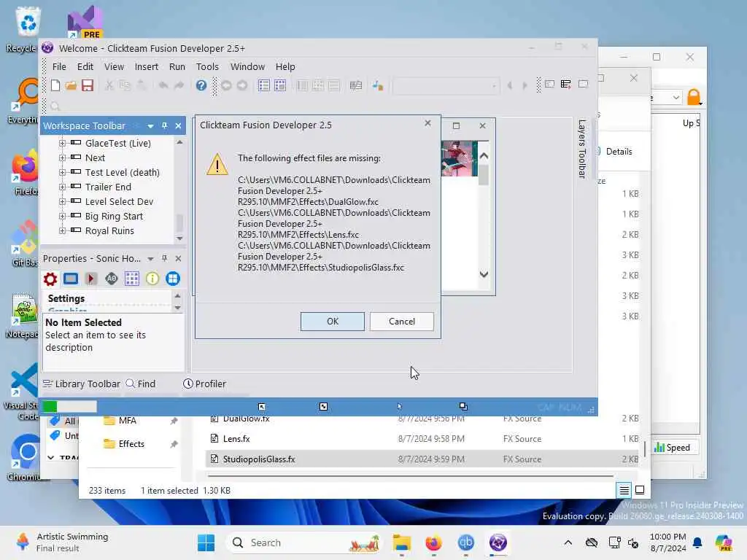Expand the Level Select Dev tree node
Screen dimensions: 747x560
[x=62, y=202]
